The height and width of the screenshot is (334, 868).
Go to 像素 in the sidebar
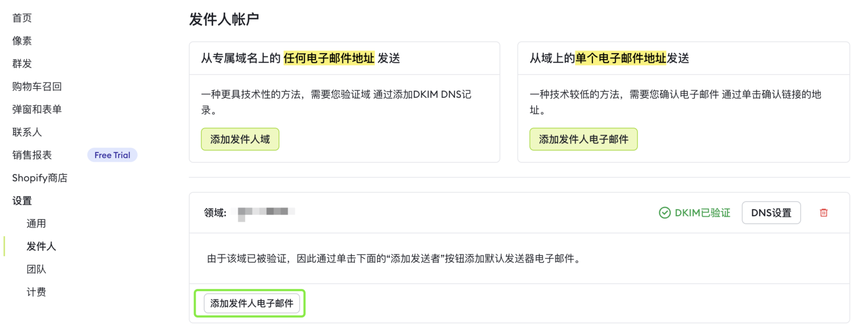[22, 41]
